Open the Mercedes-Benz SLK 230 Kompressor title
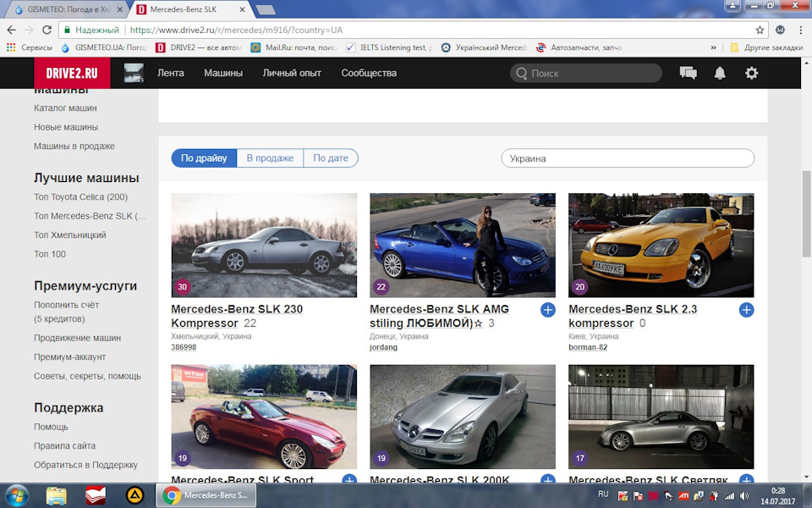 (x=237, y=316)
